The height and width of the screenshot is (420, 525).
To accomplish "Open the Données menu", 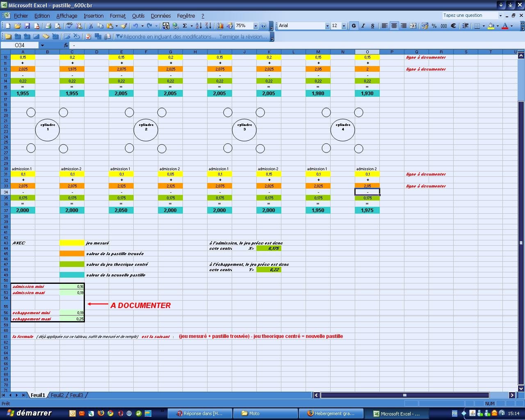I will pos(160,16).
